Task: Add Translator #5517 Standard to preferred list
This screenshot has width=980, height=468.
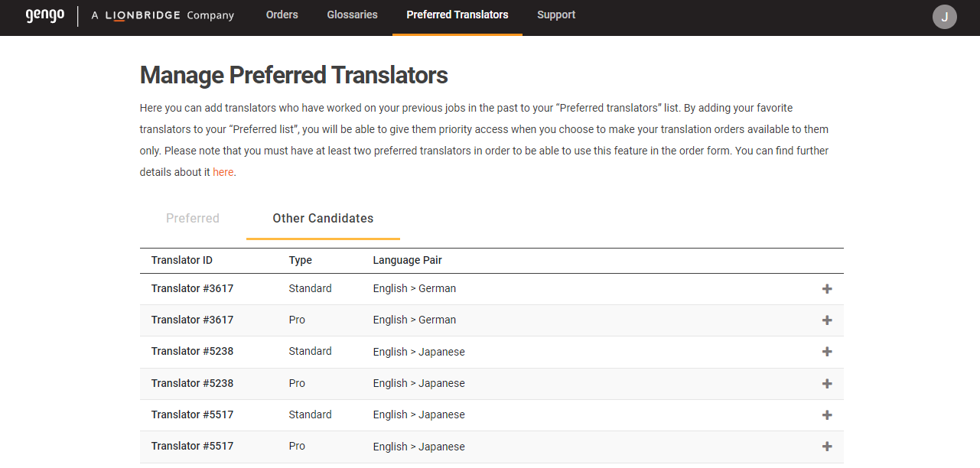Action: coord(827,415)
